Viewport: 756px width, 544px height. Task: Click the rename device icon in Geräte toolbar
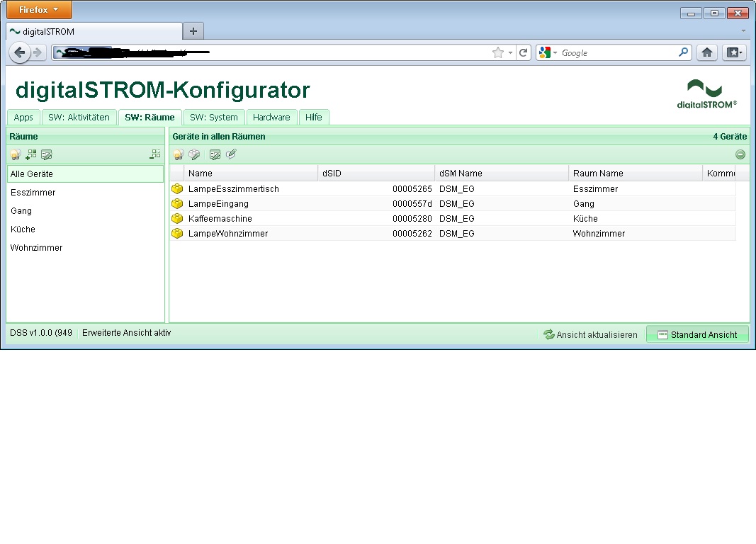(215, 154)
